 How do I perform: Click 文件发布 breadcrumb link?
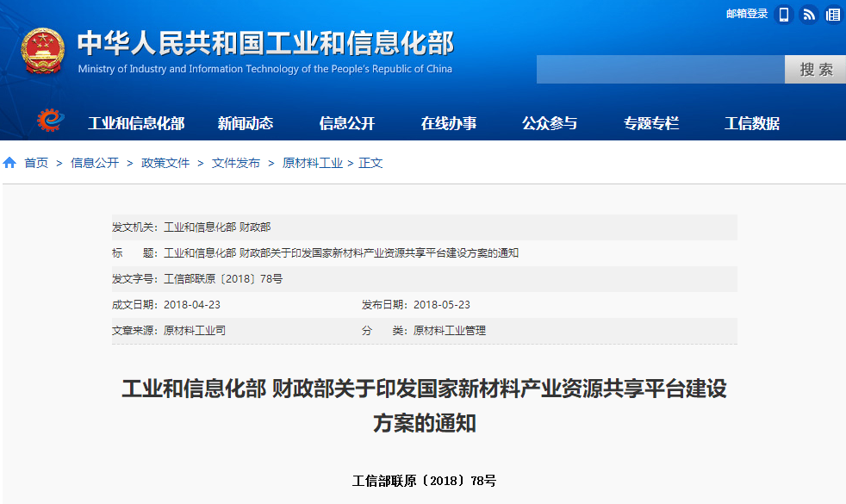point(236,163)
